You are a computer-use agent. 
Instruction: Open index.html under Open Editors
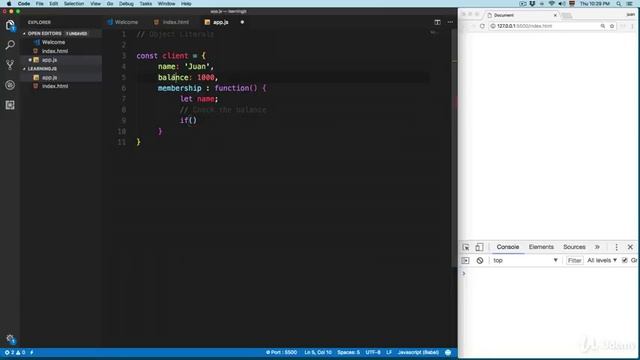tap(55, 51)
